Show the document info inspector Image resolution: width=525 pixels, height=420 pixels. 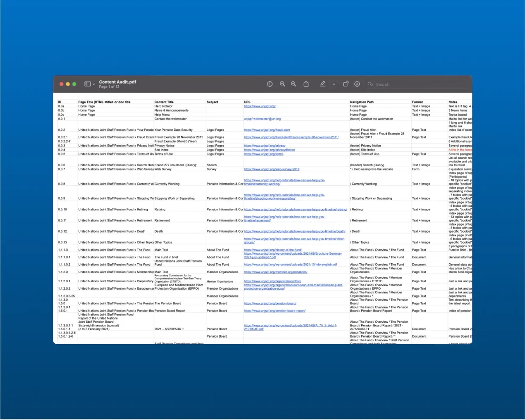coord(270,84)
